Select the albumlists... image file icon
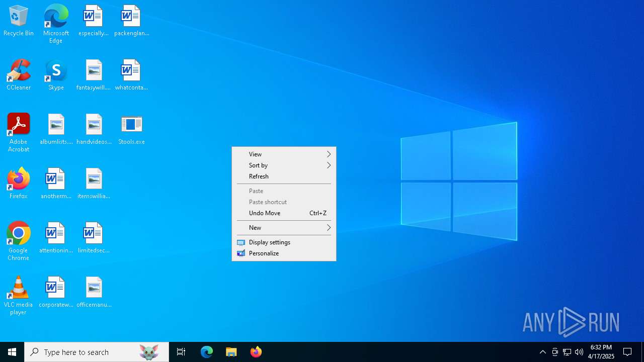This screenshot has height=362, width=644. 56,130
